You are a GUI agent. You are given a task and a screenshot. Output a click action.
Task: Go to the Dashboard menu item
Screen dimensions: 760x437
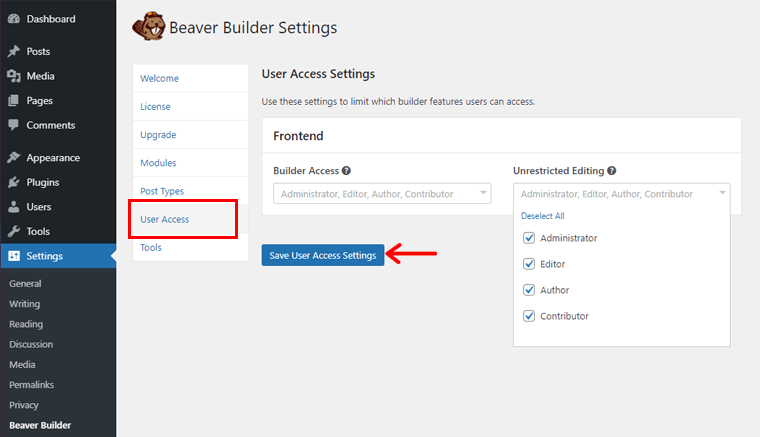pyautogui.click(x=50, y=19)
